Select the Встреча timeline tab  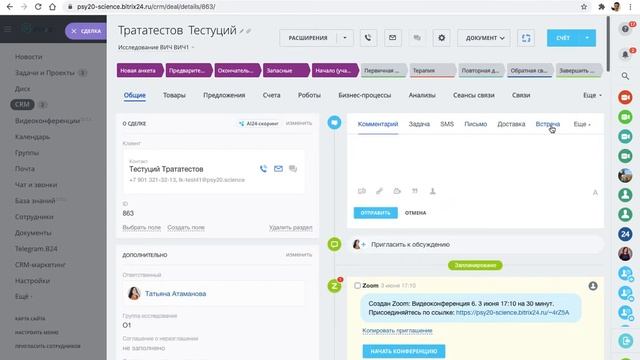[x=547, y=124]
